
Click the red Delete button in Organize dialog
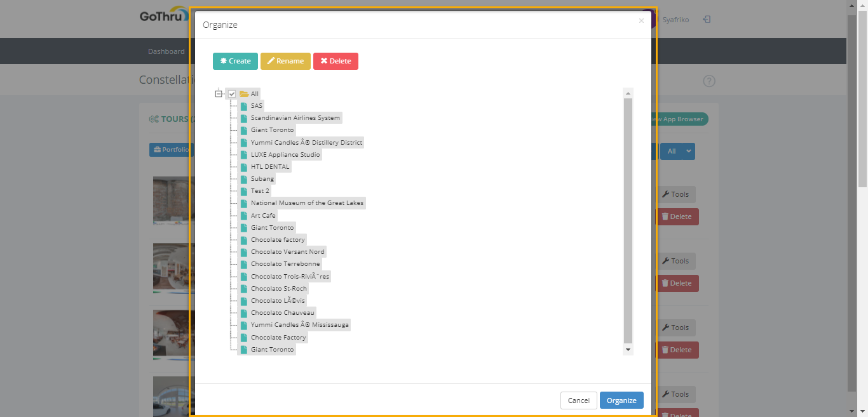[x=336, y=61]
